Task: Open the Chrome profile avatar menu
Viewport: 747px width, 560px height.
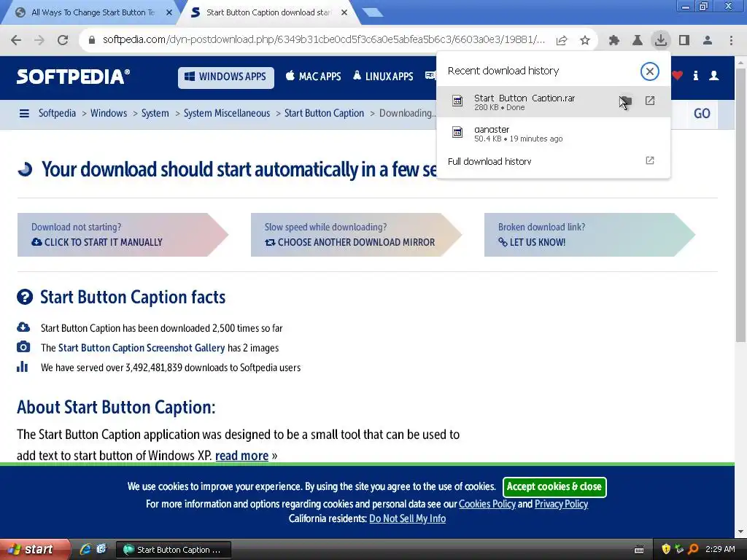Action: coord(708,40)
